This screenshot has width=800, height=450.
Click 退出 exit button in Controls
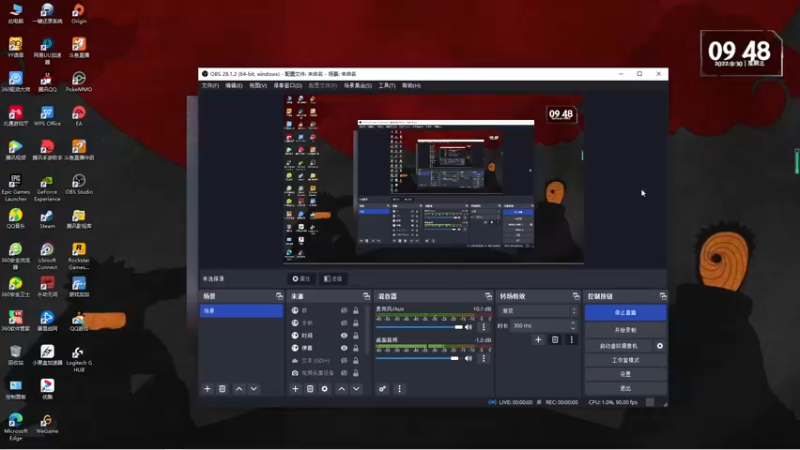tap(626, 388)
